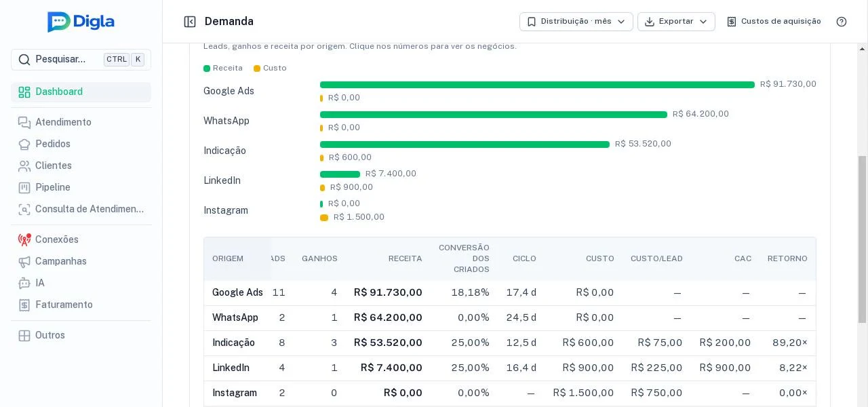
Task: Open Pedidos in the sidebar
Action: [81, 144]
